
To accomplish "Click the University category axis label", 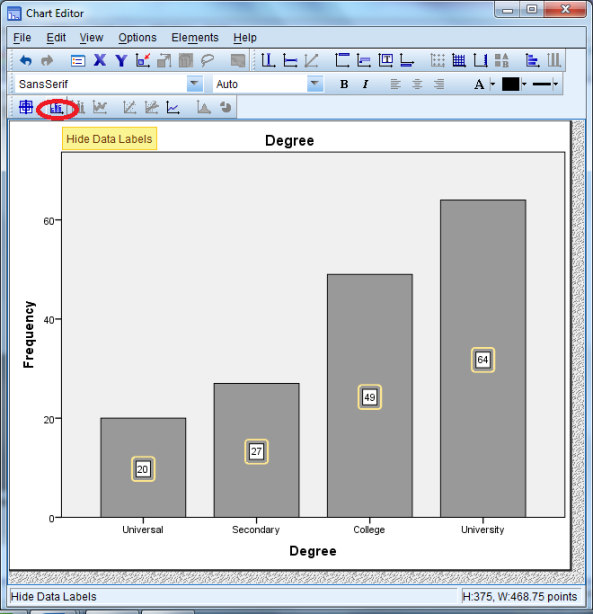I will coord(483,529).
